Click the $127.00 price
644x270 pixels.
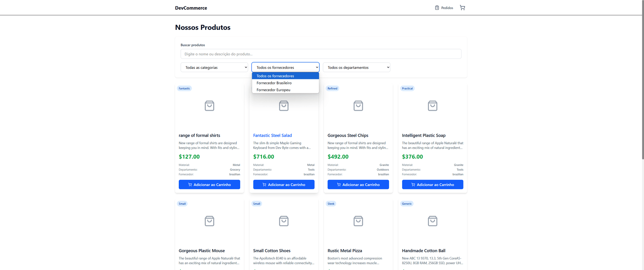pos(189,156)
